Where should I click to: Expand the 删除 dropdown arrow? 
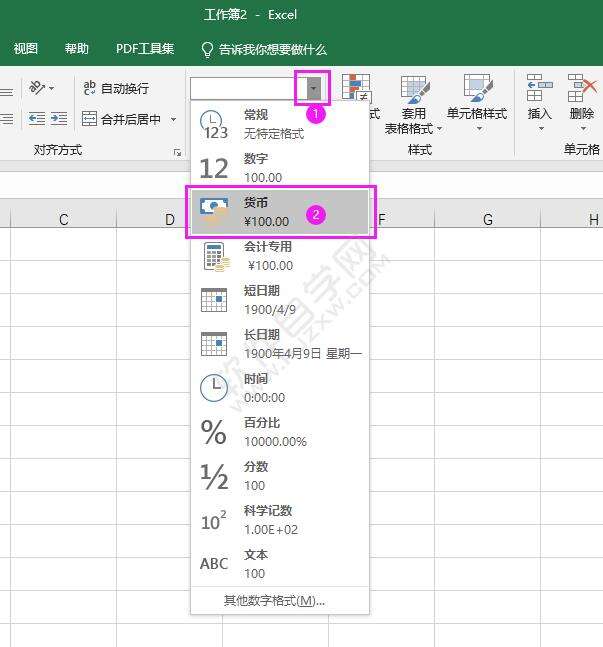coord(583,129)
